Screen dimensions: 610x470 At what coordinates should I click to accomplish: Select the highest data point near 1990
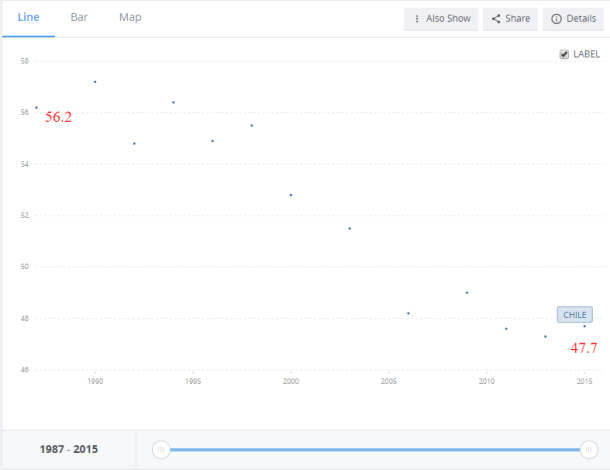click(x=95, y=82)
